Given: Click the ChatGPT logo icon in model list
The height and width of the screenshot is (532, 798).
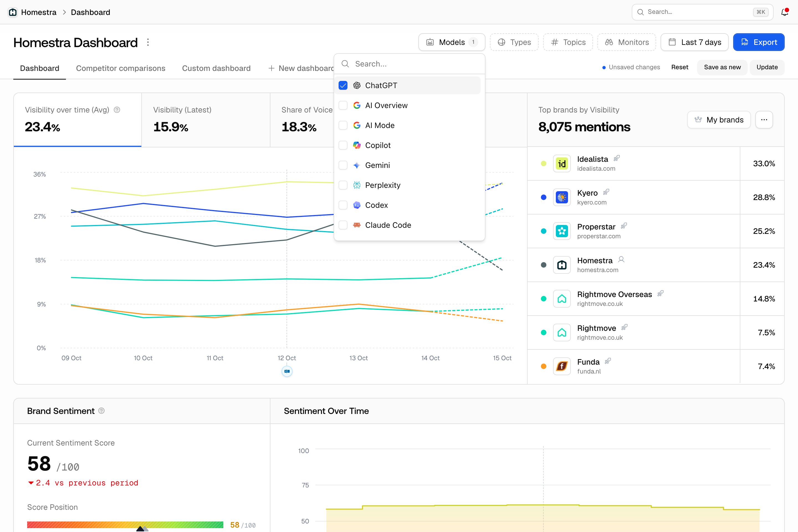Looking at the screenshot, I should pos(357,86).
